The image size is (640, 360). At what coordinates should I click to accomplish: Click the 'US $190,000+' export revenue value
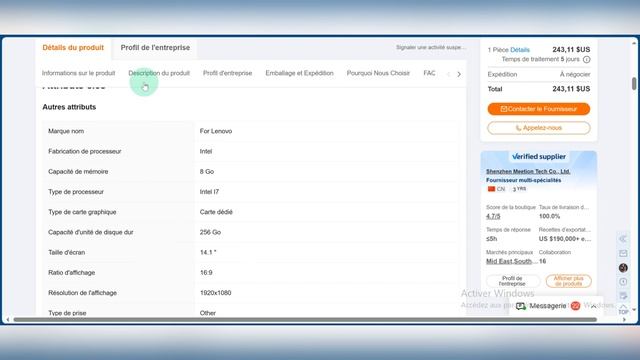pyautogui.click(x=564, y=239)
